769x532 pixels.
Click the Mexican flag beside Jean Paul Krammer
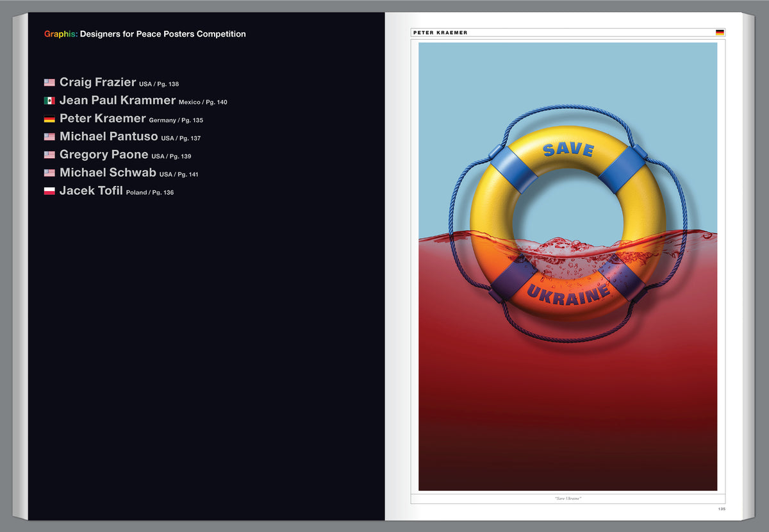pyautogui.click(x=49, y=101)
